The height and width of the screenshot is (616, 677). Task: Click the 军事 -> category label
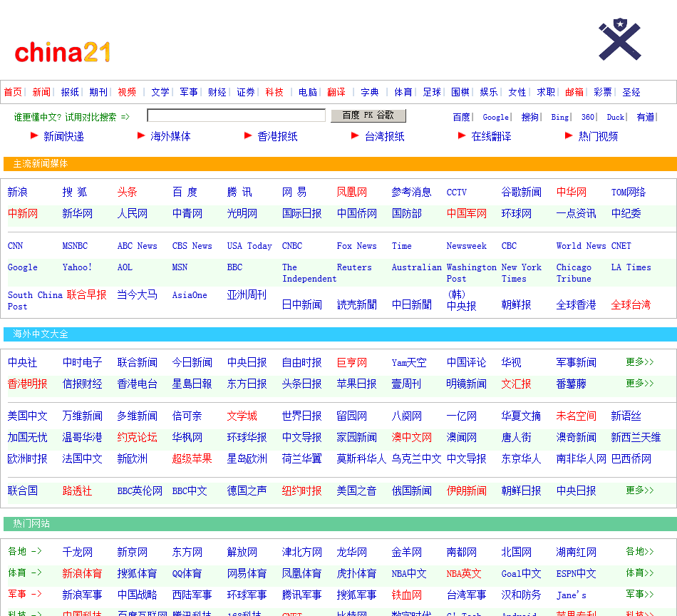coord(25,595)
